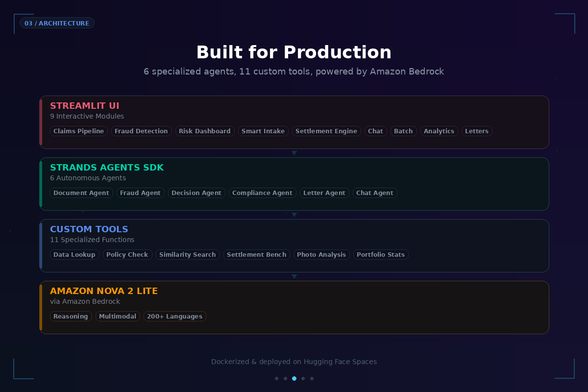The height and width of the screenshot is (392, 588).
Task: Select the Chat module tag
Action: [376, 131]
